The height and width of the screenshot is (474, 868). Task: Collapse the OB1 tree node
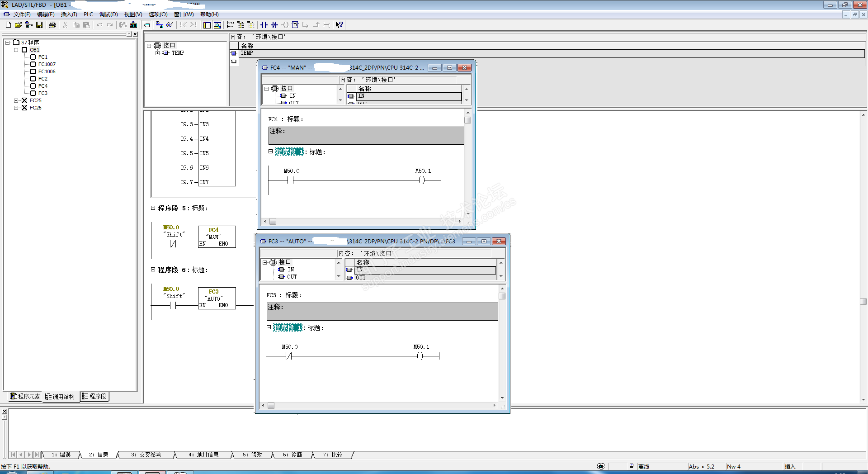[x=16, y=50]
